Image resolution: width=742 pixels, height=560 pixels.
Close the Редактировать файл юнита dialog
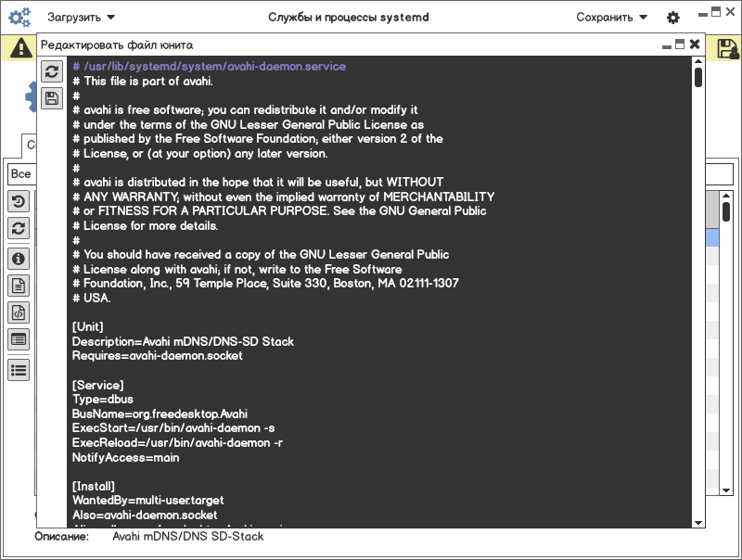(695, 44)
